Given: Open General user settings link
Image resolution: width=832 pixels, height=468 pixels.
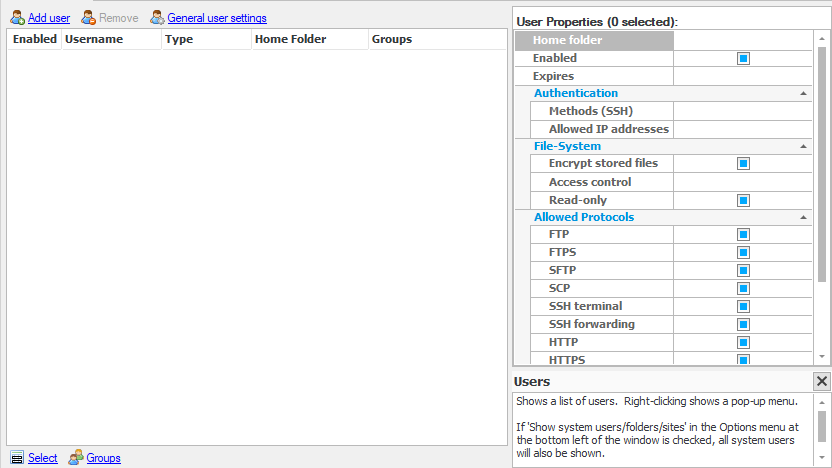Looking at the screenshot, I should (217, 18).
